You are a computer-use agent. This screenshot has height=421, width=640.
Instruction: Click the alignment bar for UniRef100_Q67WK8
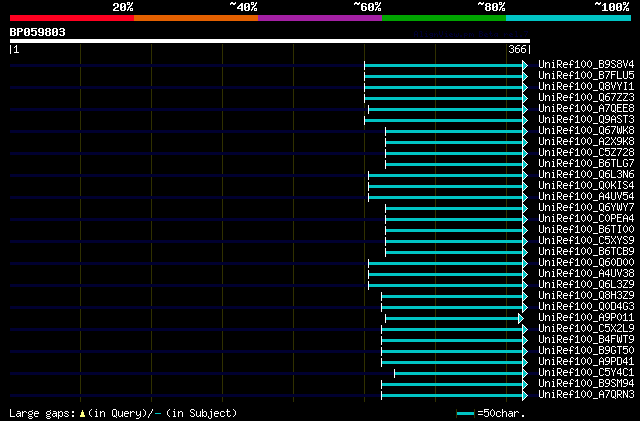click(454, 131)
